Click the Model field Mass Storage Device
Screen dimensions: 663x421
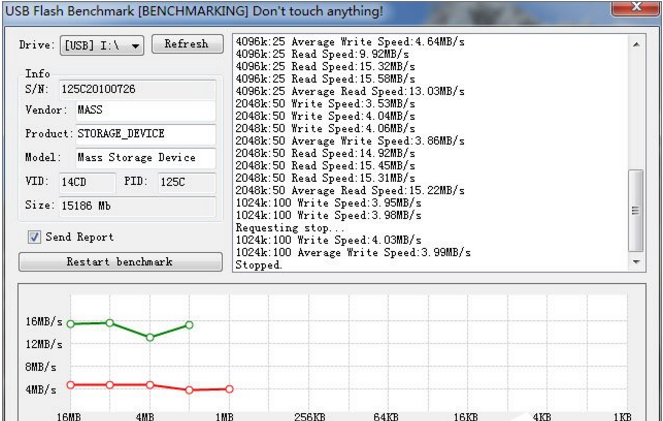pyautogui.click(x=145, y=158)
